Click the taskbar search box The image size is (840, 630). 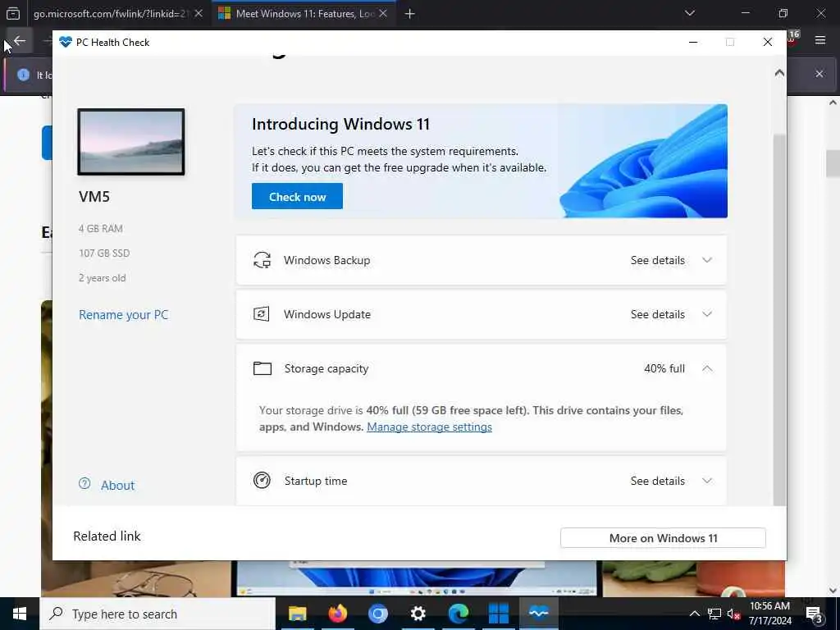(x=157, y=614)
